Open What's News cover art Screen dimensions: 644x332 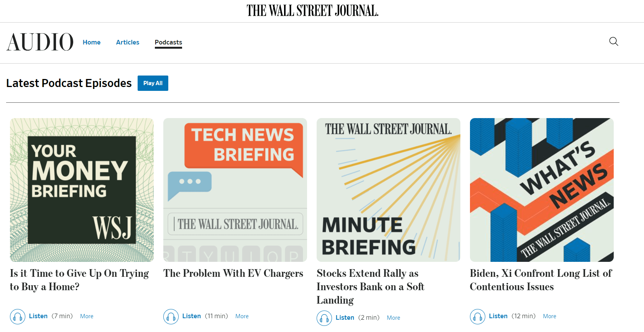click(x=542, y=190)
